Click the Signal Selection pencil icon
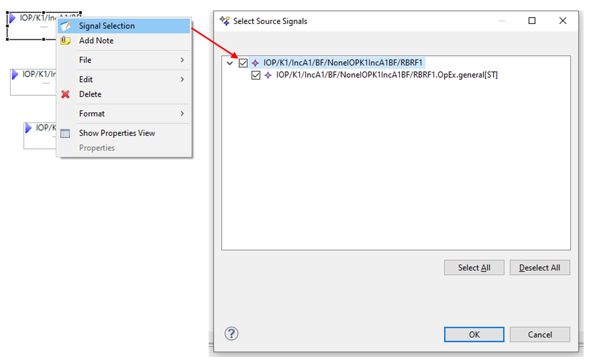 (65, 26)
